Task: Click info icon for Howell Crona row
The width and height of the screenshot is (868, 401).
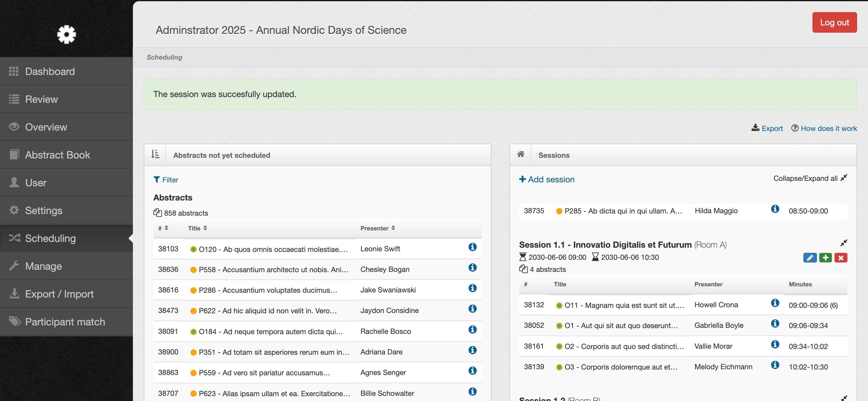Action: click(x=775, y=303)
